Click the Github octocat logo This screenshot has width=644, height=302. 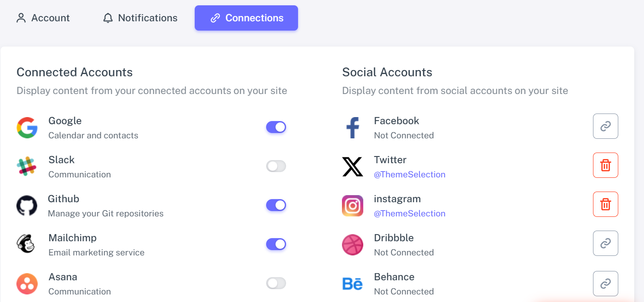27,206
